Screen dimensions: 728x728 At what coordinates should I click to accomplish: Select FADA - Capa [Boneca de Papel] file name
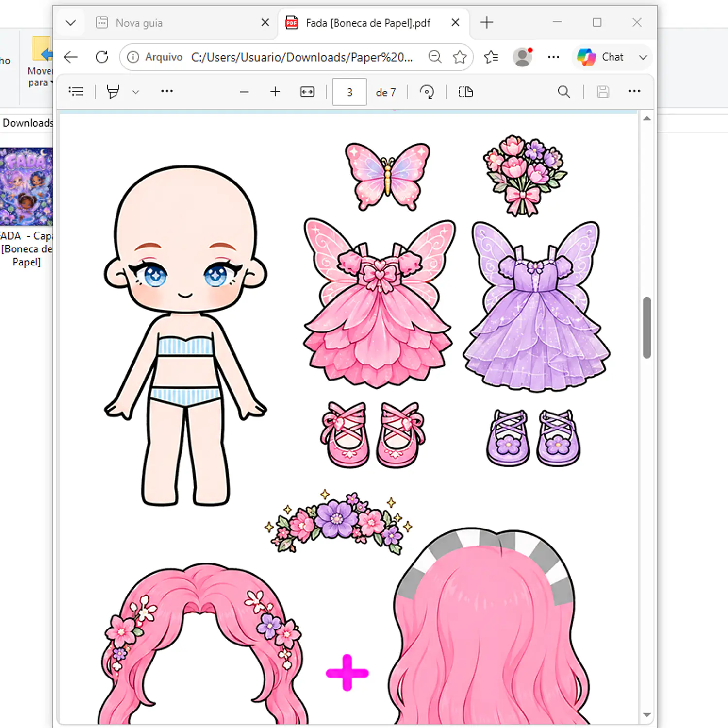[x=27, y=249]
